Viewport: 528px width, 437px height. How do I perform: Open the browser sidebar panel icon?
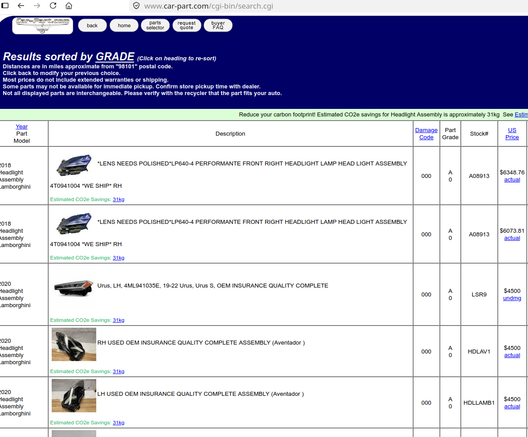coord(5,6)
